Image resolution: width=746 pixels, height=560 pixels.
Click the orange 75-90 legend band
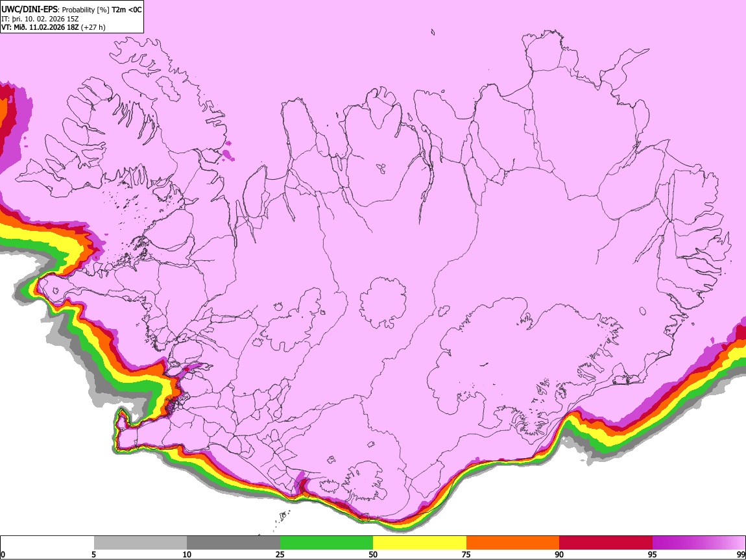pyautogui.click(x=513, y=543)
